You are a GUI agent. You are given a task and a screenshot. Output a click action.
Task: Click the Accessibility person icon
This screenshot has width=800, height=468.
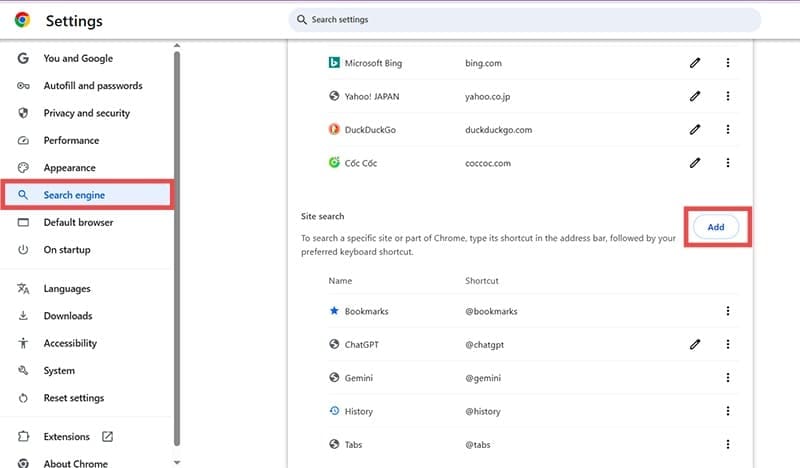click(x=23, y=343)
